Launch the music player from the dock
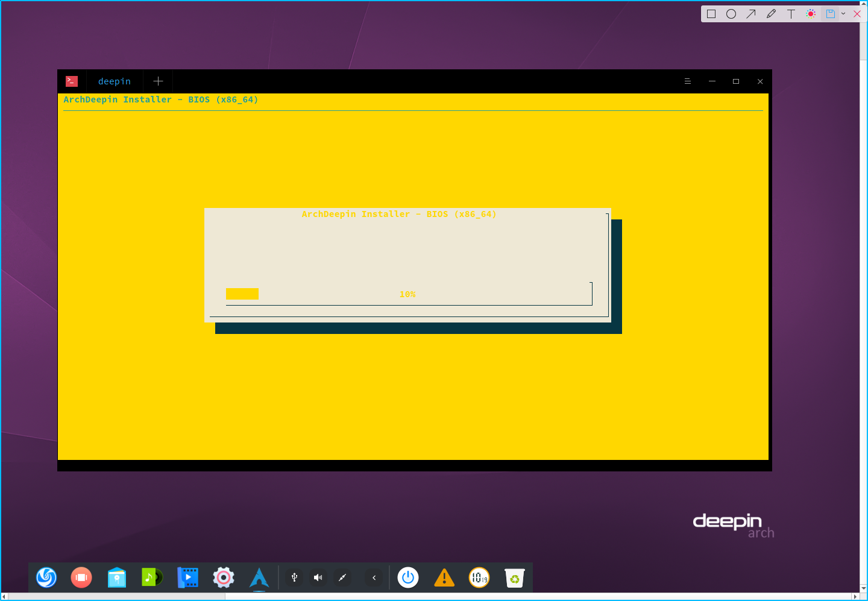Screen dimensions: 868x601 [152, 577]
